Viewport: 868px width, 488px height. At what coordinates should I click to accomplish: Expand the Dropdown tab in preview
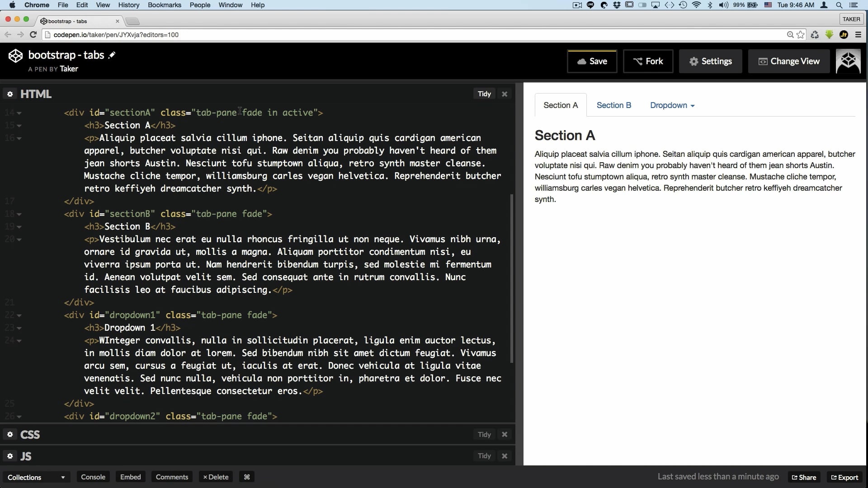coord(672,105)
